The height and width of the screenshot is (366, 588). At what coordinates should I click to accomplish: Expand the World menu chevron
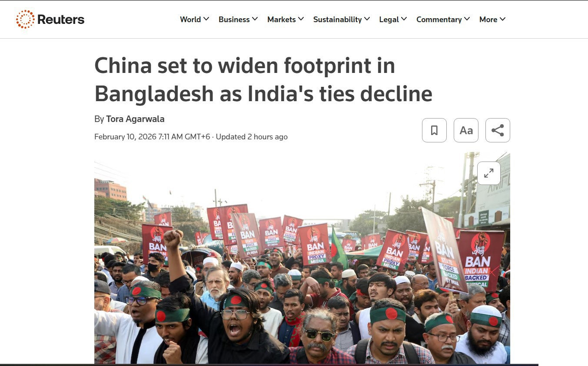(x=206, y=19)
